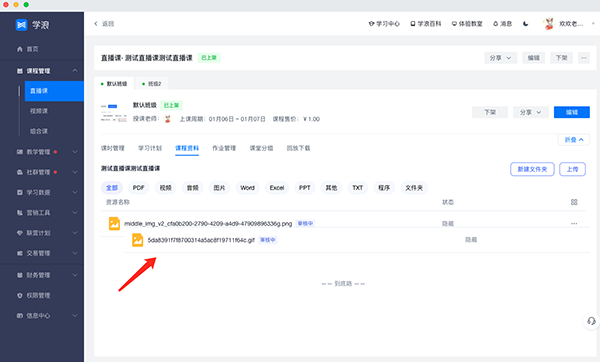Click the 交易管理 sidebar icon
This screenshot has height=362, width=600.
[20, 253]
